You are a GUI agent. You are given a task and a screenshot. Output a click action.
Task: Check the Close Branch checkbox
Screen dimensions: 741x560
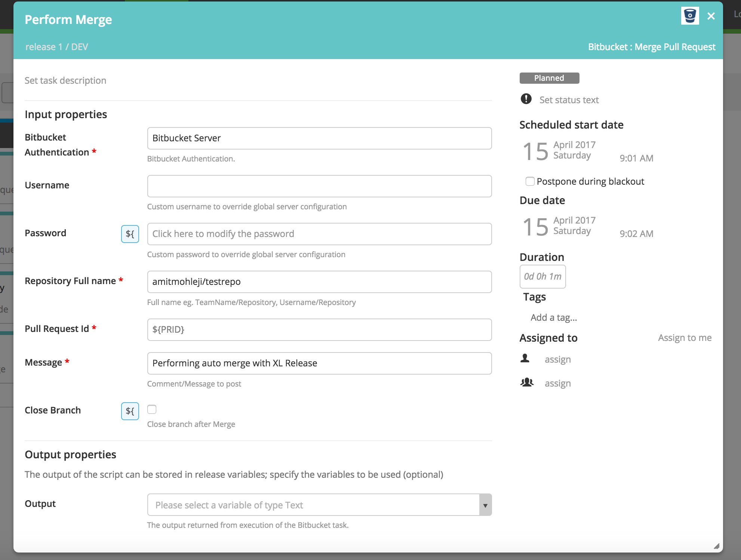(x=152, y=409)
